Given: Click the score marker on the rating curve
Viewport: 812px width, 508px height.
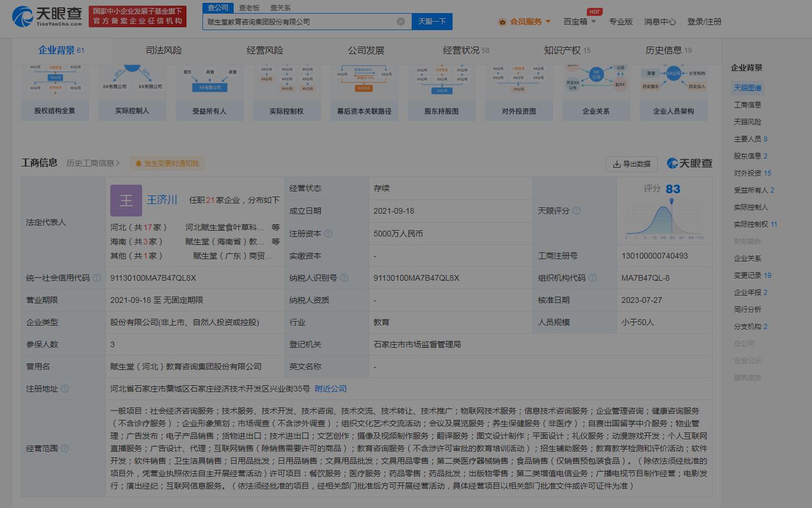Looking at the screenshot, I should [x=672, y=202].
